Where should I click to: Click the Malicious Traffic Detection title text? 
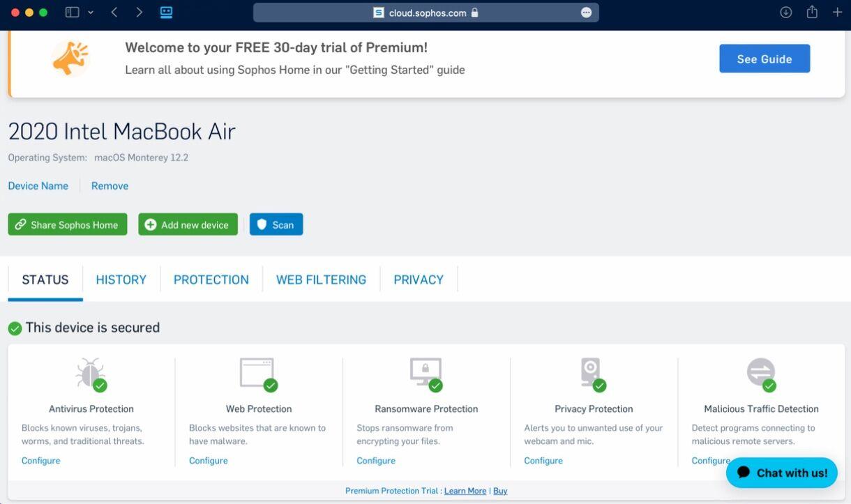(x=761, y=409)
